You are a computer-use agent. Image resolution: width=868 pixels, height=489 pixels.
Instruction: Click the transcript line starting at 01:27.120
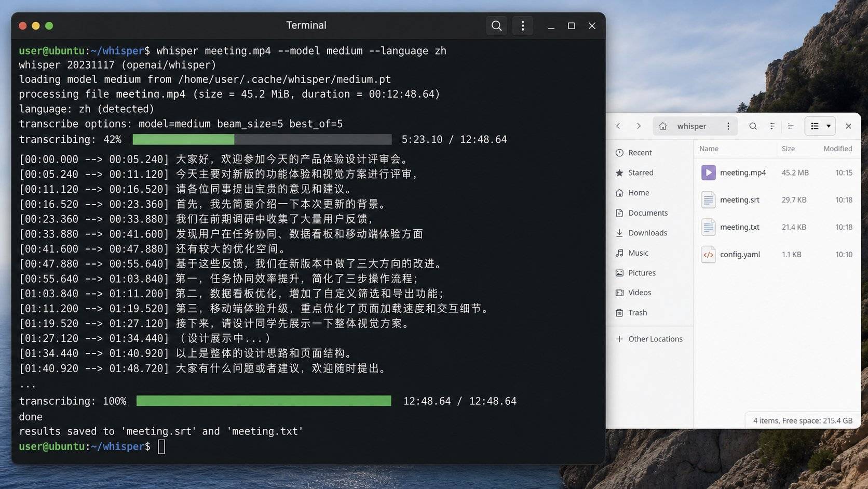click(145, 338)
